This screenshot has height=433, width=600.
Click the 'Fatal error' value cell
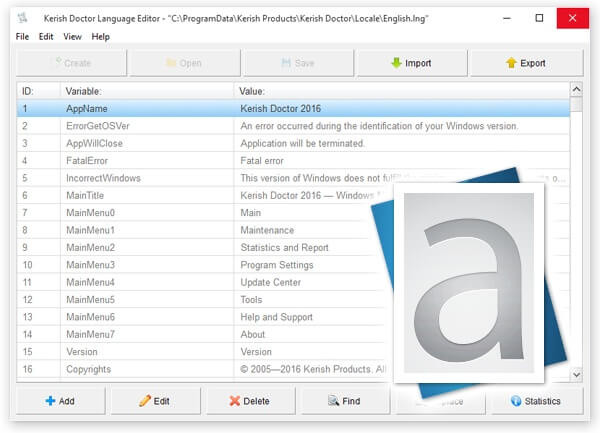click(x=262, y=161)
